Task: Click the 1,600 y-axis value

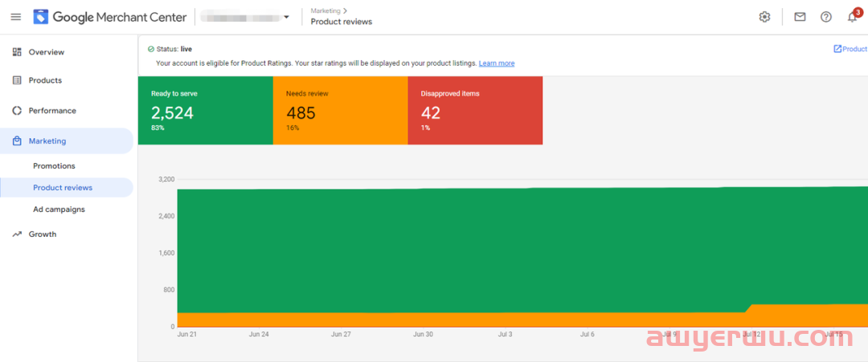Action: click(x=166, y=253)
